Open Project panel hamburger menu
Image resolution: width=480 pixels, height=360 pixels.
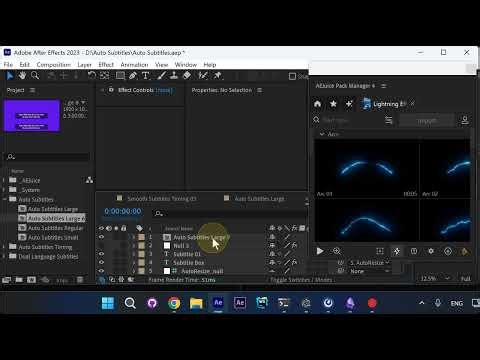[32, 90]
